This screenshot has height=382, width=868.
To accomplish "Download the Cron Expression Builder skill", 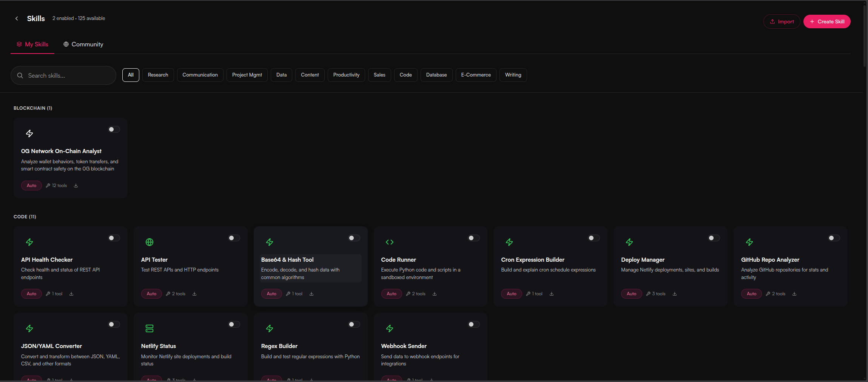I will click(552, 294).
